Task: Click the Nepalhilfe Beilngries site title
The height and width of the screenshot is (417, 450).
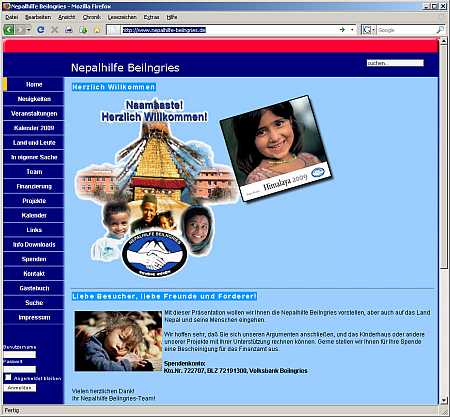Action: (x=125, y=68)
